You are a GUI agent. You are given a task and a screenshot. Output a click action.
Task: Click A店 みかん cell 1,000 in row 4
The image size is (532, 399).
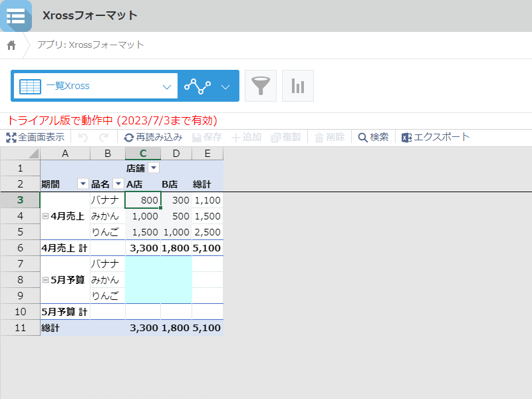(143, 215)
